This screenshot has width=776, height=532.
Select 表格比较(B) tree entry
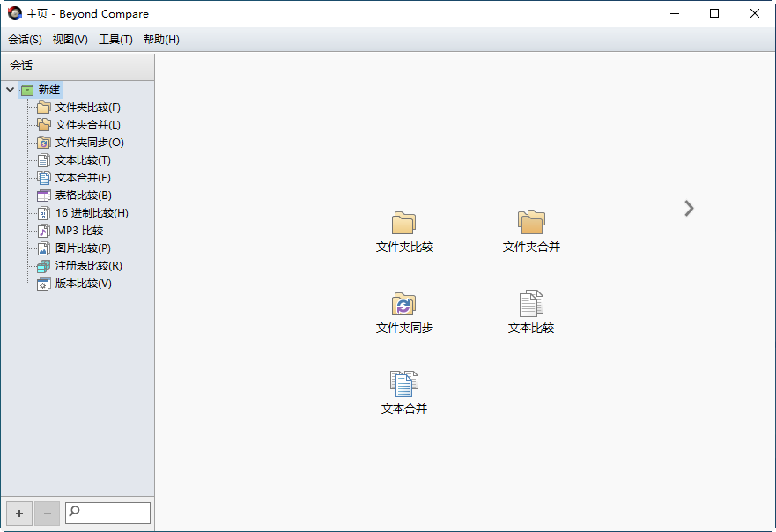pyautogui.click(x=83, y=196)
